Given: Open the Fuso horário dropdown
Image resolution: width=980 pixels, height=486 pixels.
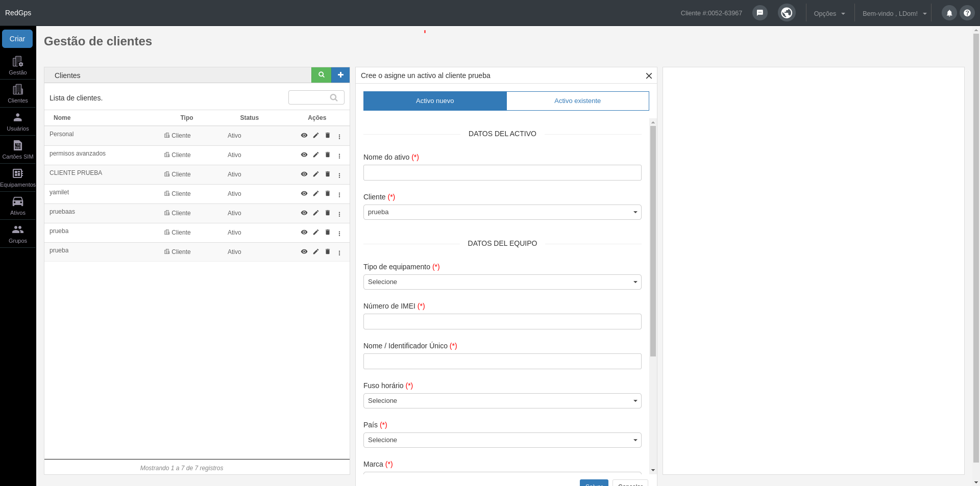Looking at the screenshot, I should (x=502, y=401).
